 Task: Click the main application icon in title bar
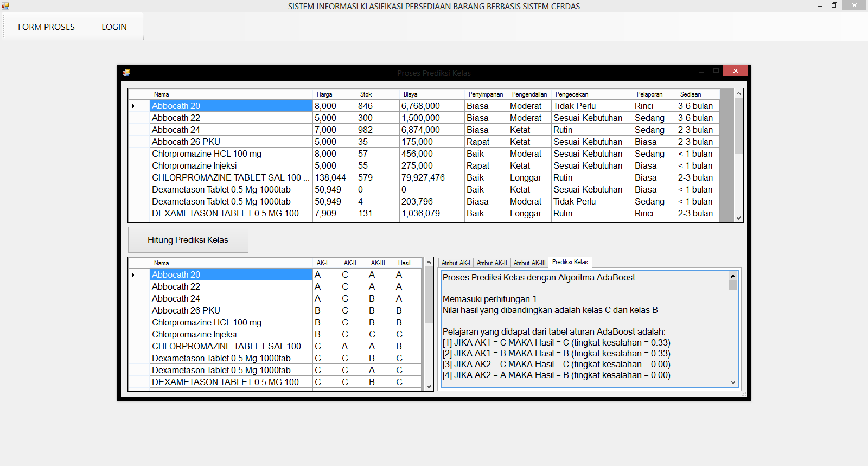(5, 6)
